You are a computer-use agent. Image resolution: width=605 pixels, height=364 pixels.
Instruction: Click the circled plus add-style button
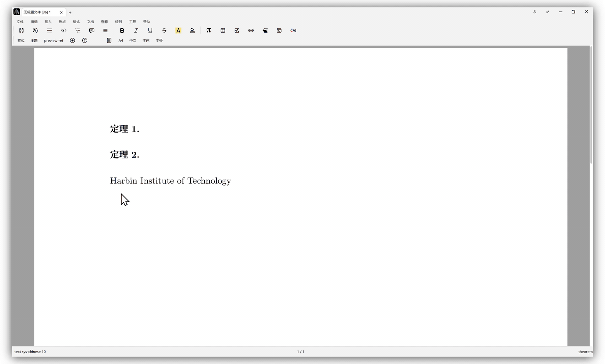[73, 40]
